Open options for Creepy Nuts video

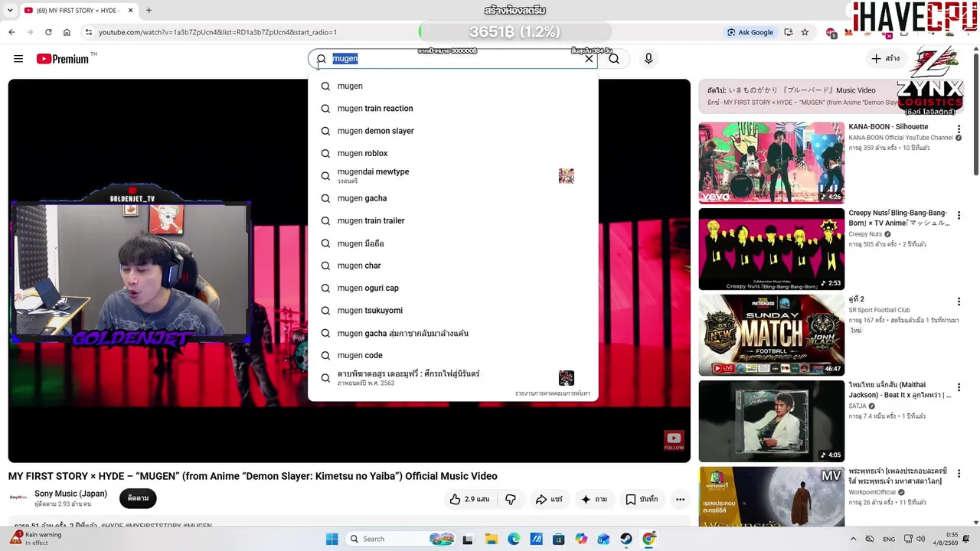pos(959,216)
